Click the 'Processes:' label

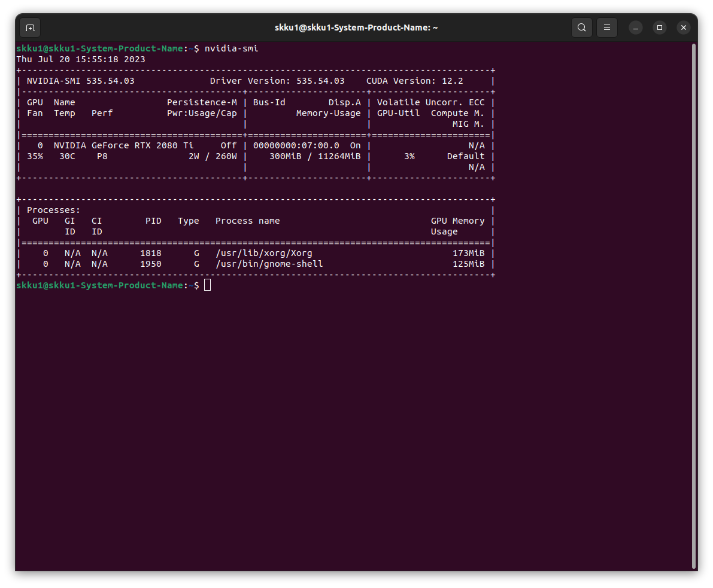pyautogui.click(x=54, y=210)
